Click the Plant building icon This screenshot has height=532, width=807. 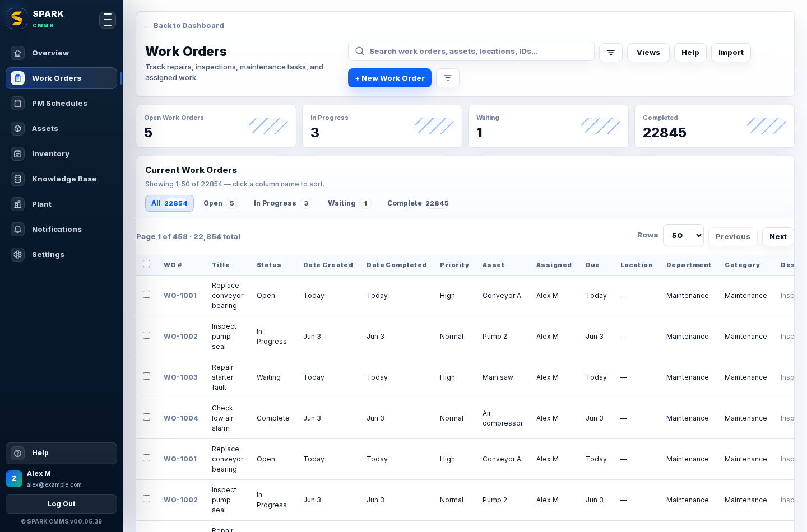18,204
